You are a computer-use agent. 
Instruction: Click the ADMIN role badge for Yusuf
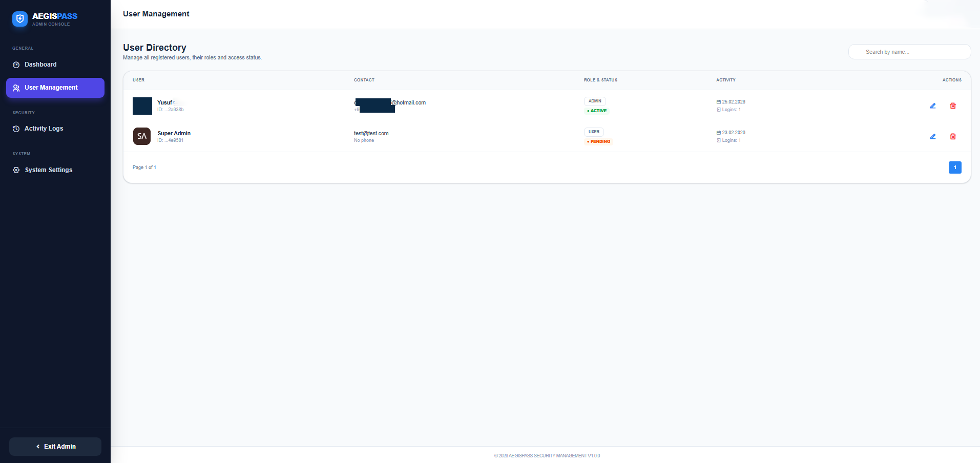pos(595,101)
